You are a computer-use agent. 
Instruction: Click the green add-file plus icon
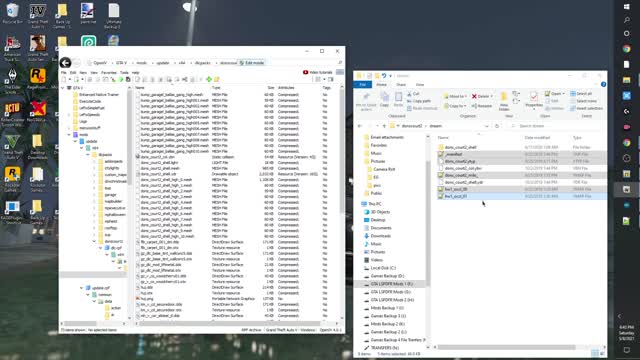[x=209, y=79]
